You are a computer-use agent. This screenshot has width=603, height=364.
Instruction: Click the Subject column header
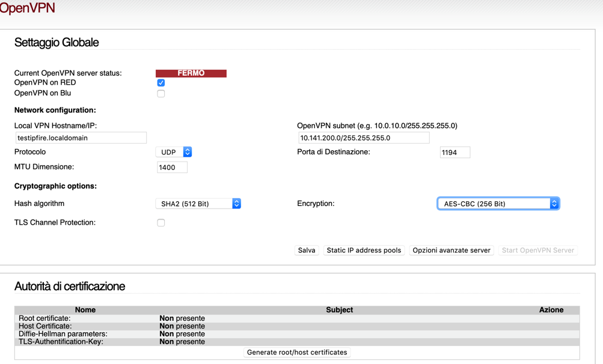point(339,310)
